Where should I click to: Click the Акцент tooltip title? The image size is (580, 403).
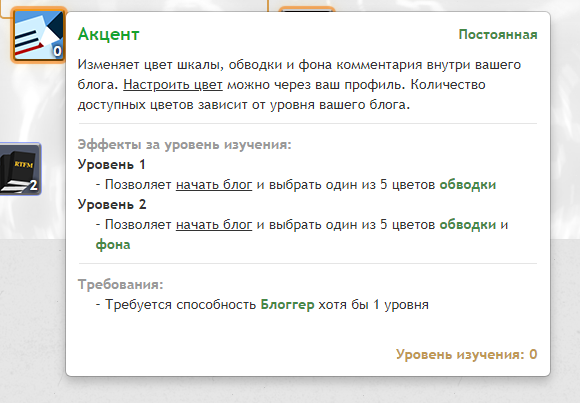[108, 34]
